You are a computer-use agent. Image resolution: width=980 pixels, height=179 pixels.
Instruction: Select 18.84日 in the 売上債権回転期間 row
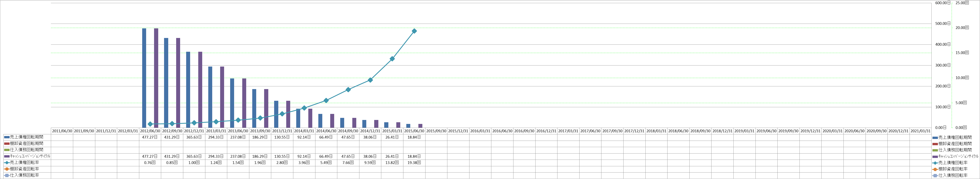414,137
